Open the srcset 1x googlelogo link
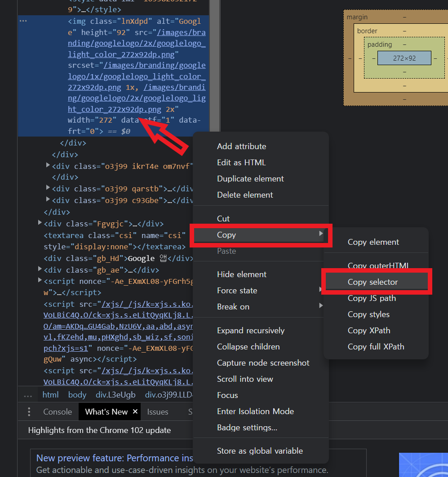Viewport: 448px width, 477px height. coord(137,76)
